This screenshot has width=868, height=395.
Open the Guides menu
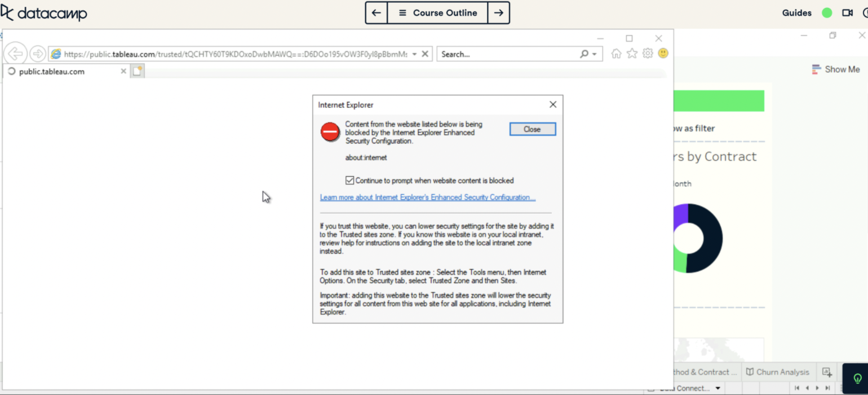click(x=796, y=13)
